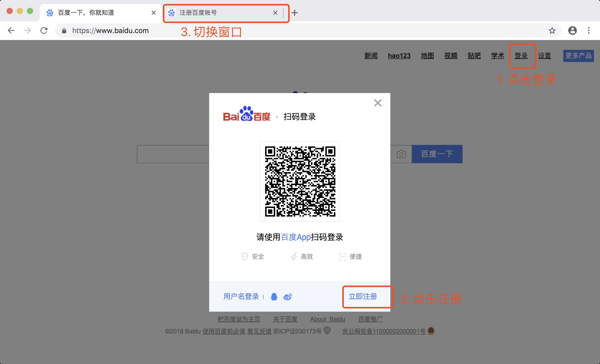The width and height of the screenshot is (600, 364).
Task: Click 用户名登录 link
Action: [241, 297]
